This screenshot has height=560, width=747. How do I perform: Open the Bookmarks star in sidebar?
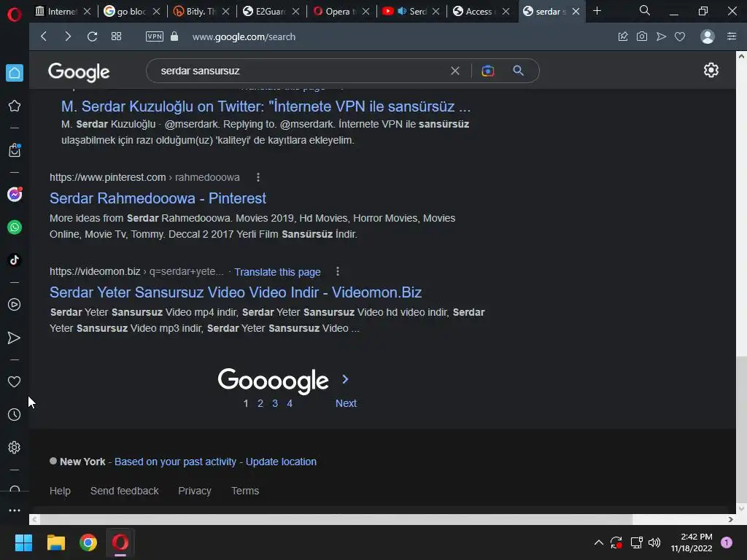(x=15, y=106)
